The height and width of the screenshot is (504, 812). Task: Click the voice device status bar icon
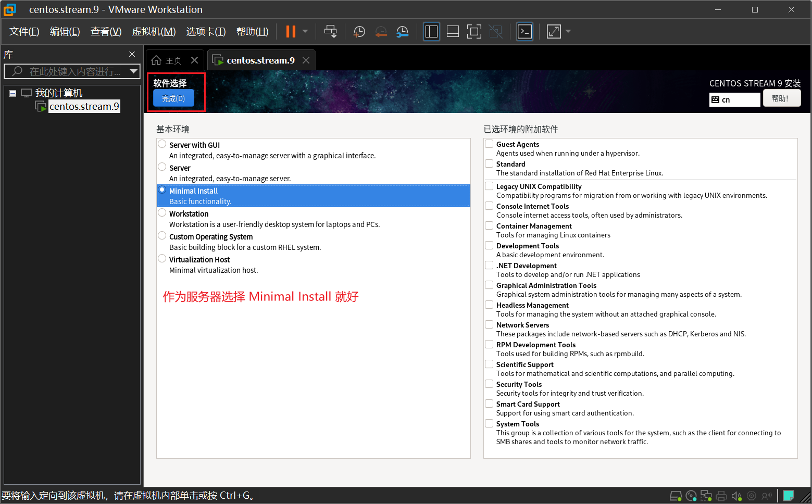pos(767,496)
